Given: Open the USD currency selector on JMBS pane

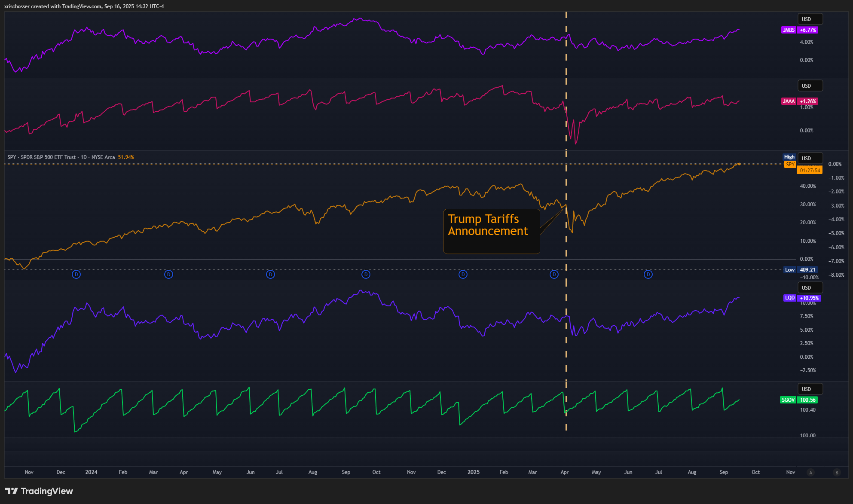Looking at the screenshot, I should tap(810, 19).
